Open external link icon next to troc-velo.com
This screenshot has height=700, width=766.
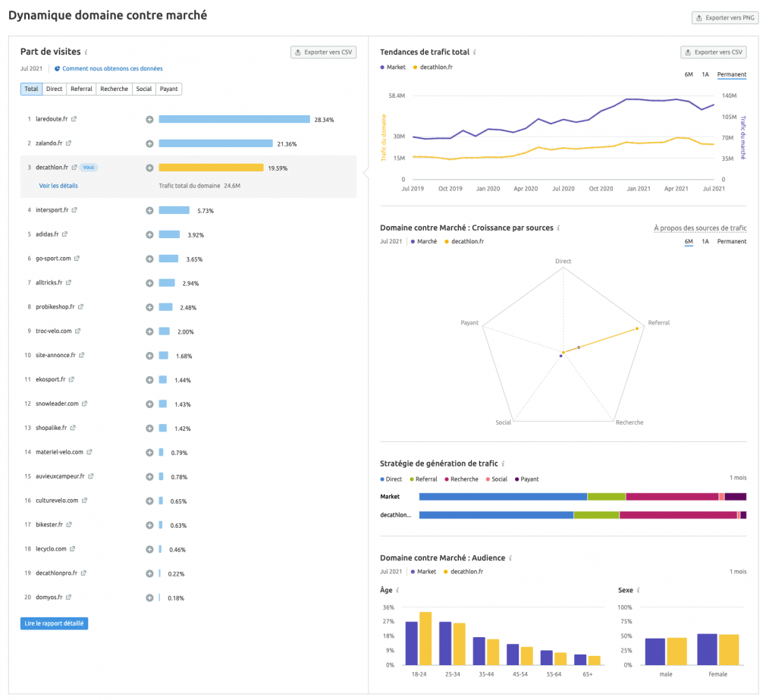pos(77,331)
